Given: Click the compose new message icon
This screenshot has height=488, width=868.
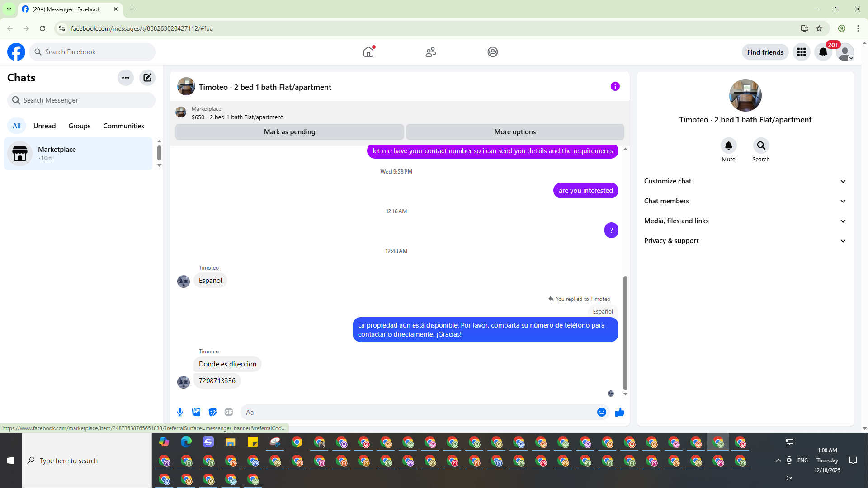Looking at the screenshot, I should pos(147,78).
